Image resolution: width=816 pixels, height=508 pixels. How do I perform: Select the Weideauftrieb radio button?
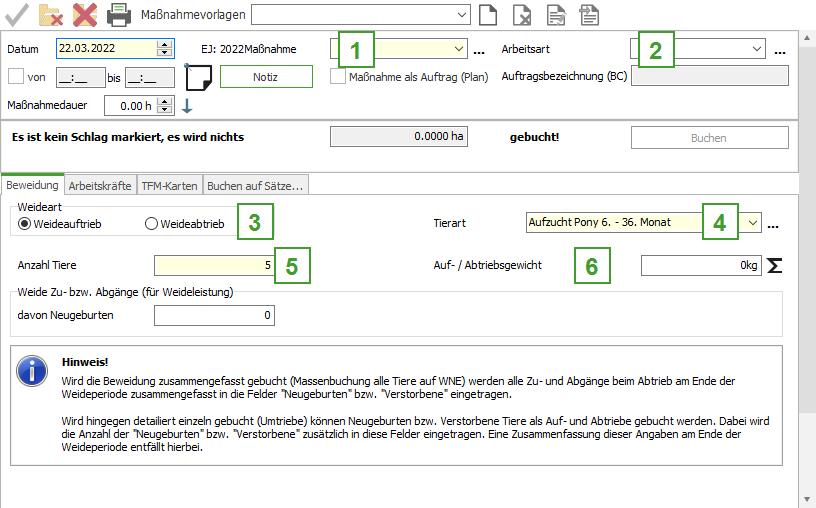25,224
